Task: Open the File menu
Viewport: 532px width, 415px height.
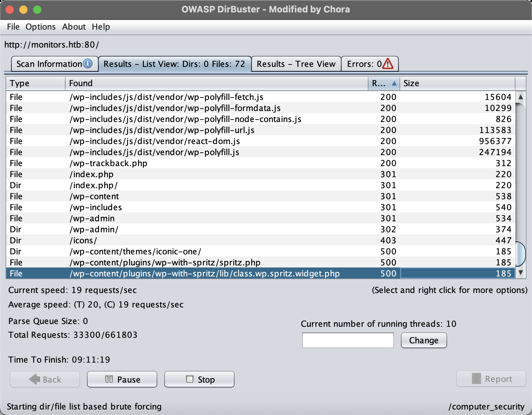Action: pyautogui.click(x=13, y=27)
